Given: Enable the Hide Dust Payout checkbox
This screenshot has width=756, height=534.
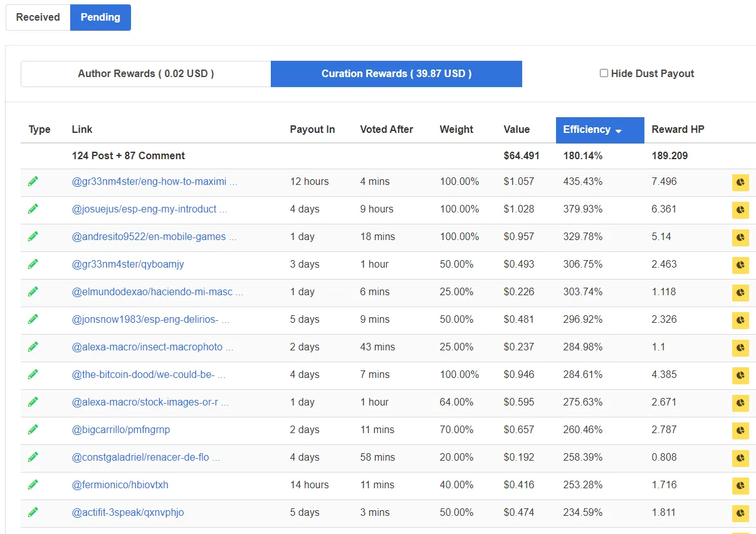Looking at the screenshot, I should point(604,73).
